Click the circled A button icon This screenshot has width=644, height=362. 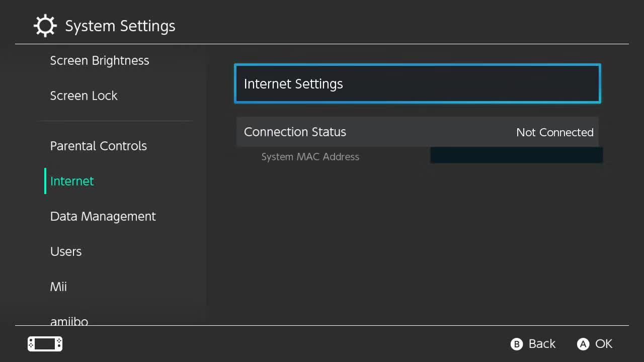tap(583, 344)
